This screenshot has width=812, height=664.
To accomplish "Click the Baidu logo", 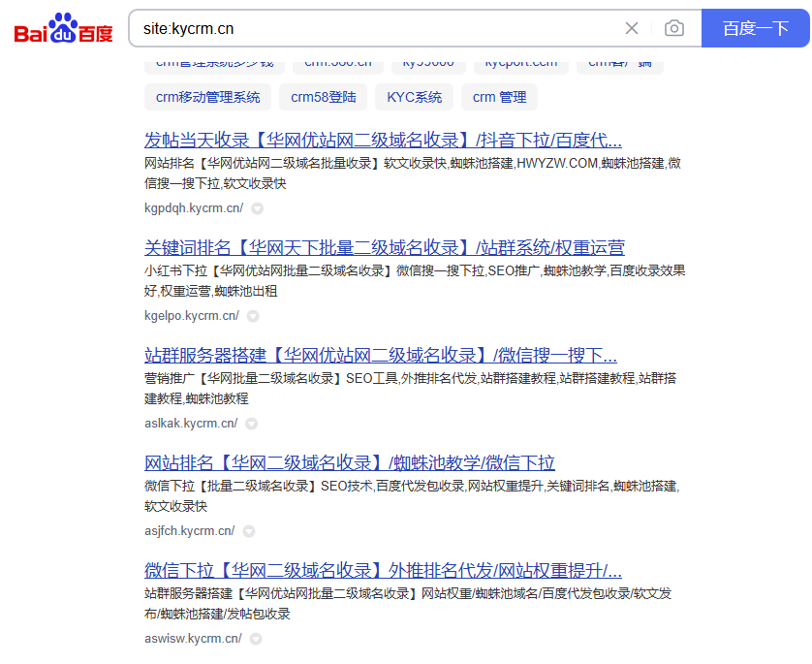I will [63, 28].
